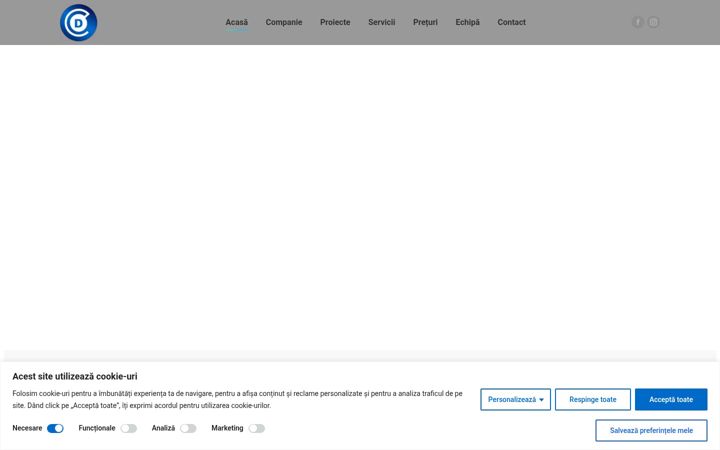The width and height of the screenshot is (720, 450).
Task: Navigate to Servicii page
Action: 382,22
